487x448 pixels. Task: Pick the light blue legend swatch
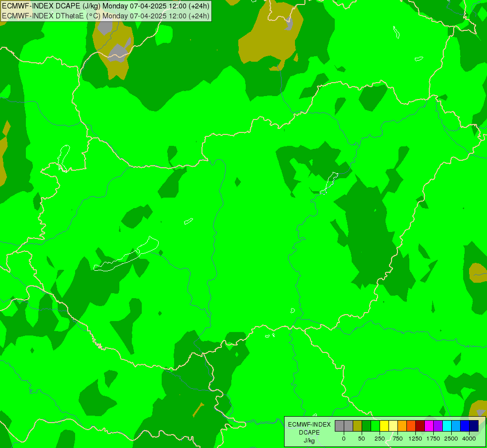[x=456, y=426]
